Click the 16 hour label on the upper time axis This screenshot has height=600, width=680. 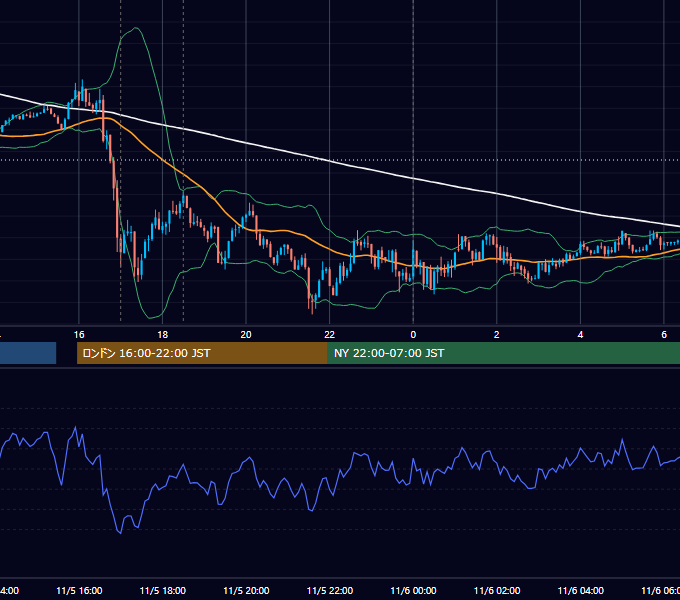(79, 335)
